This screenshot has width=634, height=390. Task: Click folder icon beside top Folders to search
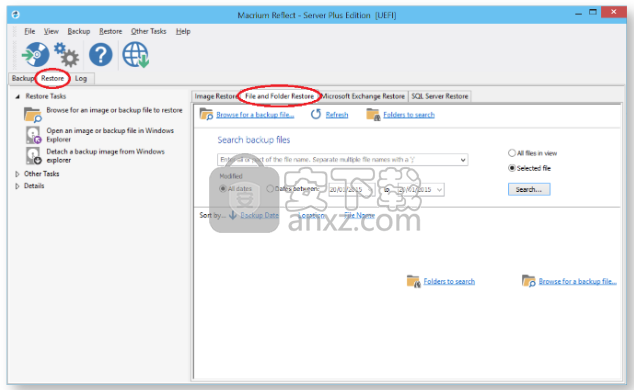373,114
